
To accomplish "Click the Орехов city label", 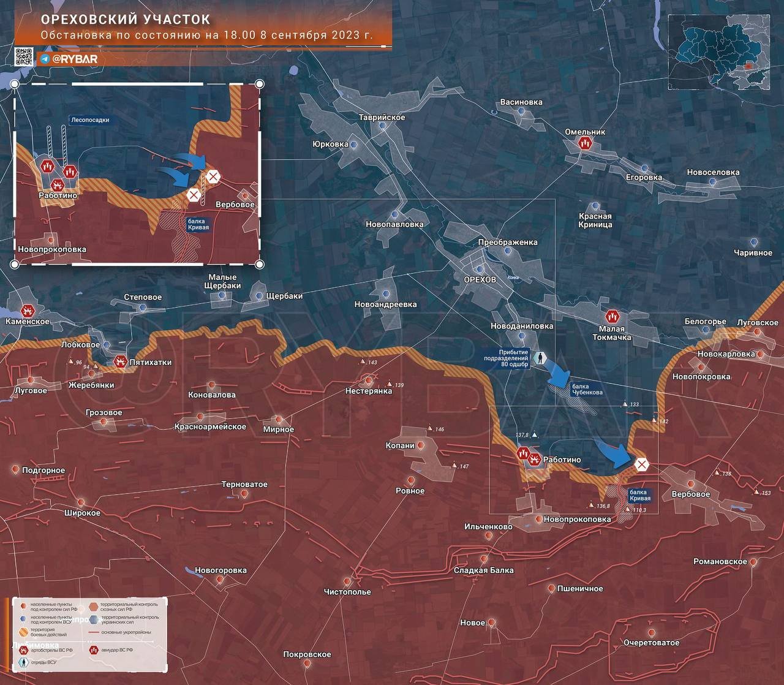I will click(480, 279).
